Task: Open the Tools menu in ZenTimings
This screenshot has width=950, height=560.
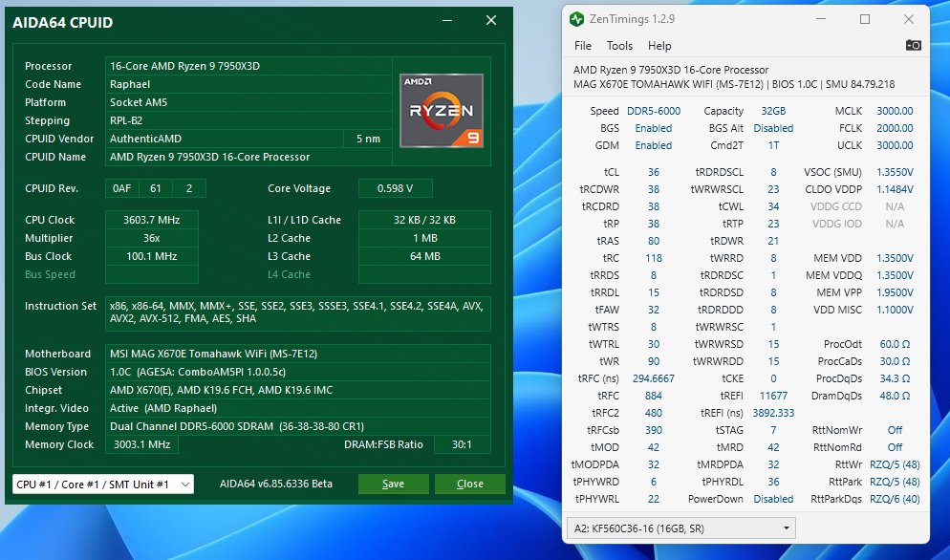Action: 619,46
